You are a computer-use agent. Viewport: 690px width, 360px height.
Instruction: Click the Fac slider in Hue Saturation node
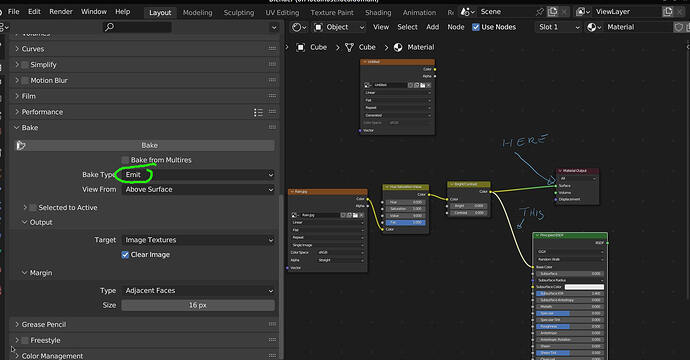coord(406,223)
